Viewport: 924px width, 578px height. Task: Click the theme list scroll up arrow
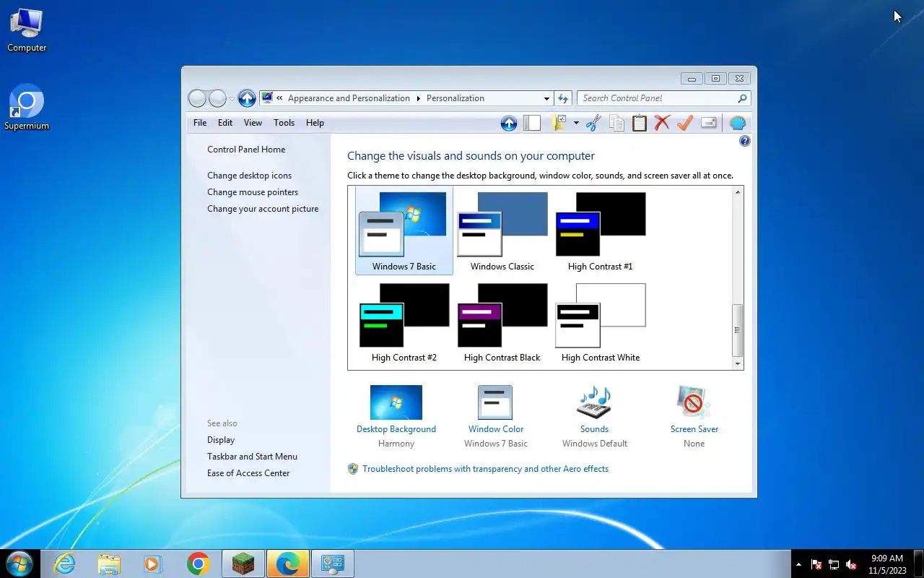737,192
